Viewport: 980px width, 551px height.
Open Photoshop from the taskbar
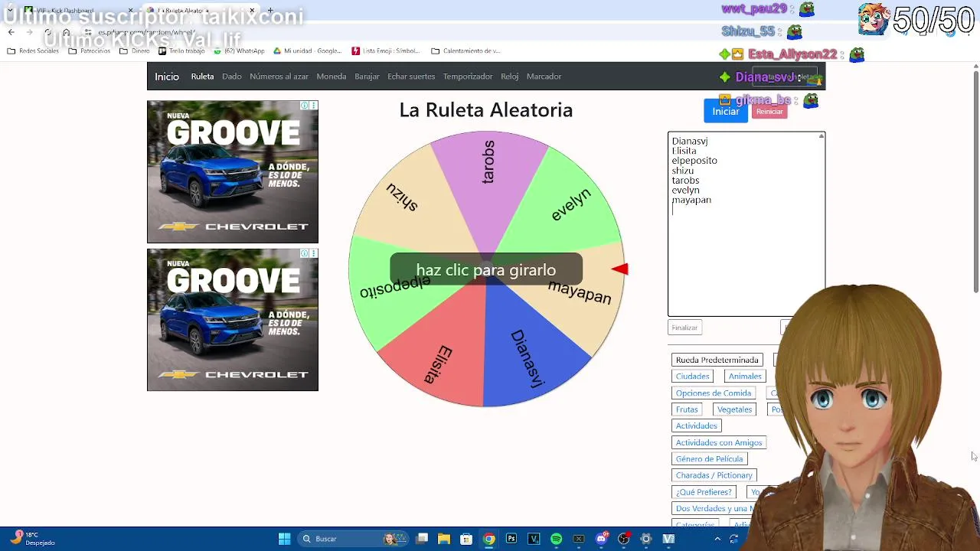(x=511, y=539)
